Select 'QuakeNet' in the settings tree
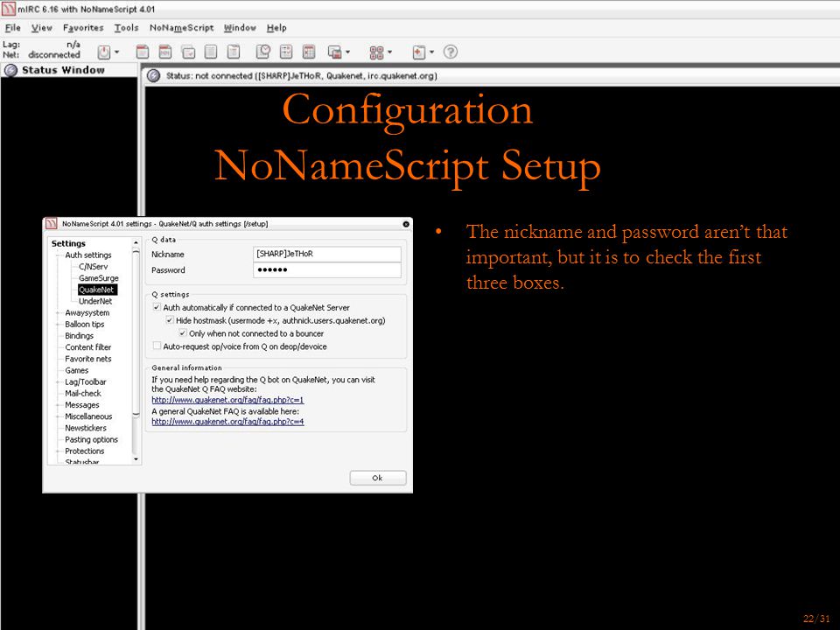Viewport: 840px width, 630px height. pos(96,290)
